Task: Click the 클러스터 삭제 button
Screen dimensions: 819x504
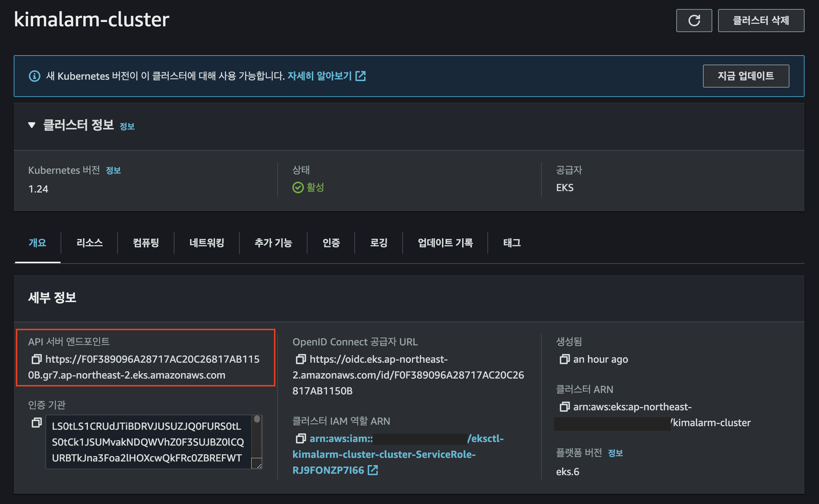Action: click(761, 21)
